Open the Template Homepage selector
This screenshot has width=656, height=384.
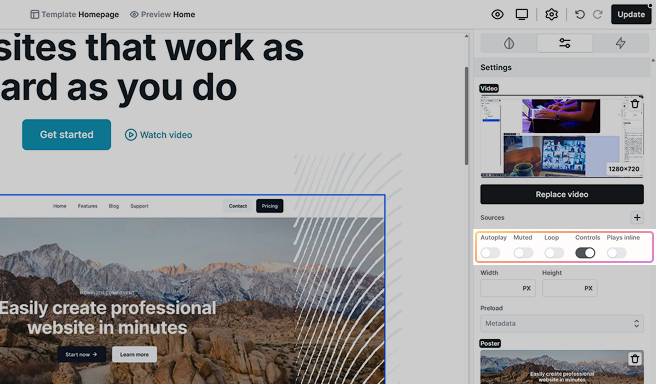point(74,15)
